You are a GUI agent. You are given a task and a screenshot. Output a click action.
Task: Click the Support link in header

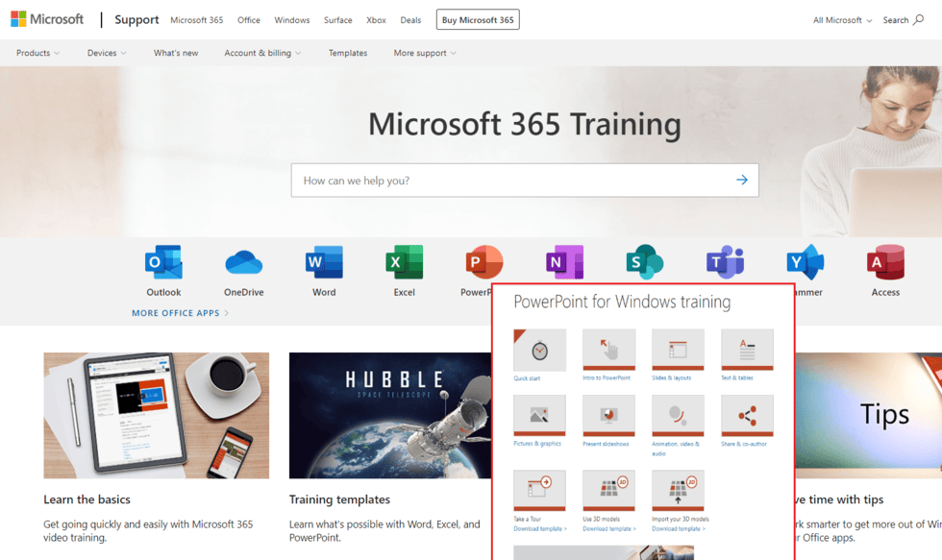click(136, 20)
